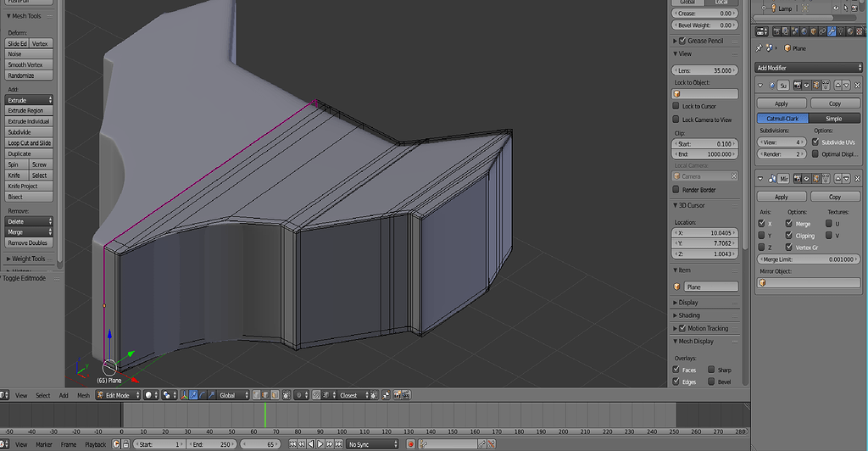Screen dimensions: 868x451
Task: Toggle Mirror X axis checkbox
Action: 762,223
